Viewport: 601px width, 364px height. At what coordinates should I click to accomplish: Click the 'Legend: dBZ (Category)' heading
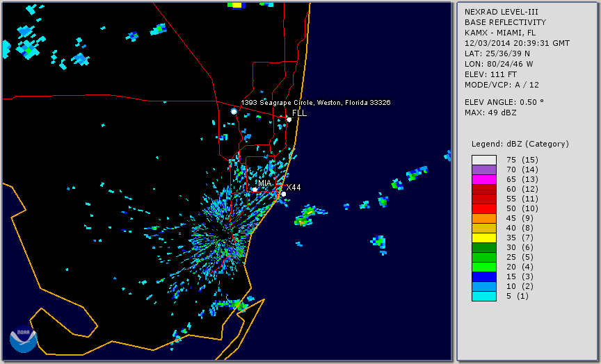pyautogui.click(x=520, y=144)
